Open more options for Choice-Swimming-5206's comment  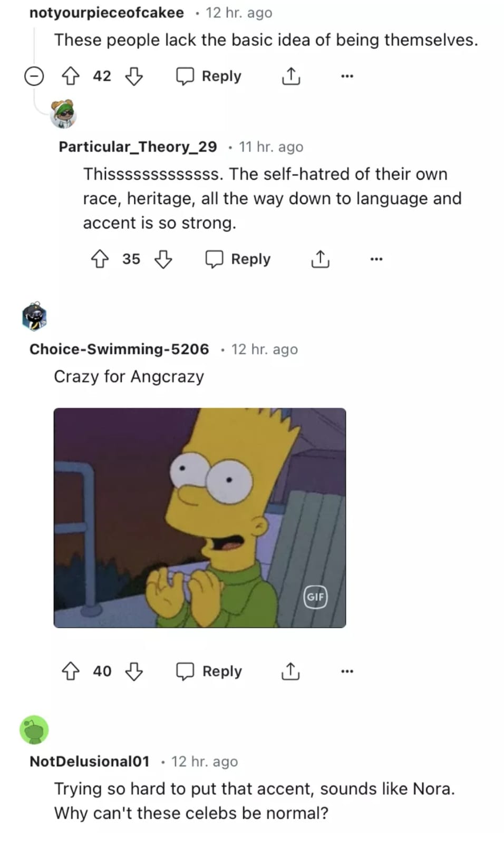tap(347, 672)
